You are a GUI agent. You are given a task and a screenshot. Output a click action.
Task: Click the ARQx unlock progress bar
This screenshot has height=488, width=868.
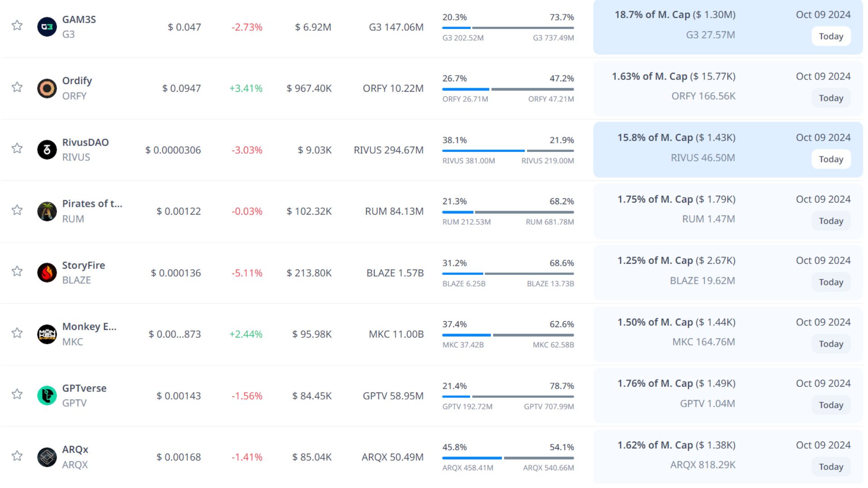pos(508,458)
